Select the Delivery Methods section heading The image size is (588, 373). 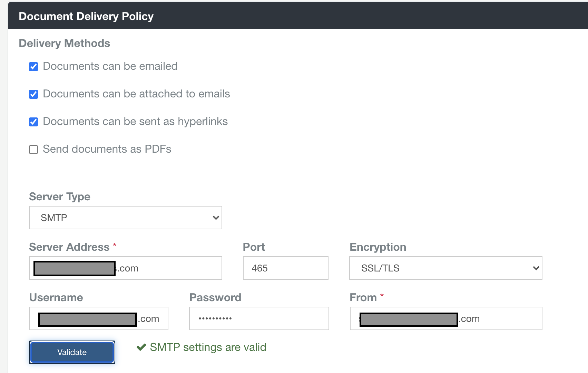(x=64, y=43)
